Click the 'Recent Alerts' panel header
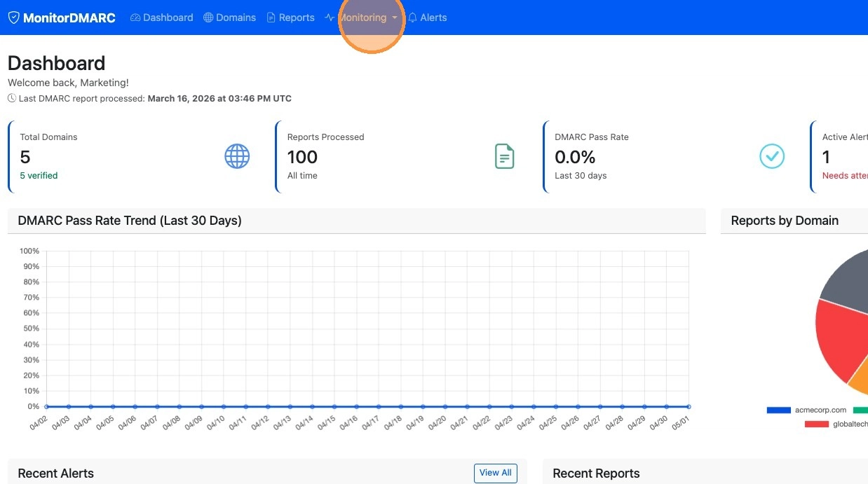The width and height of the screenshot is (868, 484). pos(55,473)
